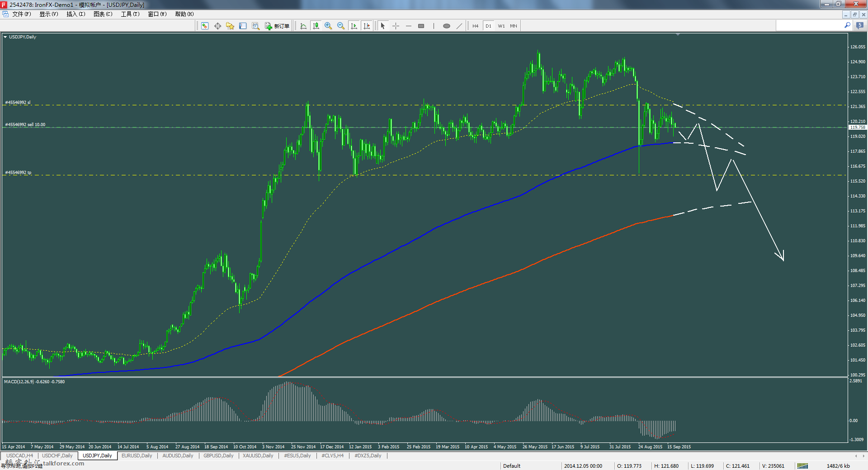Zoom out on the chart

(x=341, y=26)
